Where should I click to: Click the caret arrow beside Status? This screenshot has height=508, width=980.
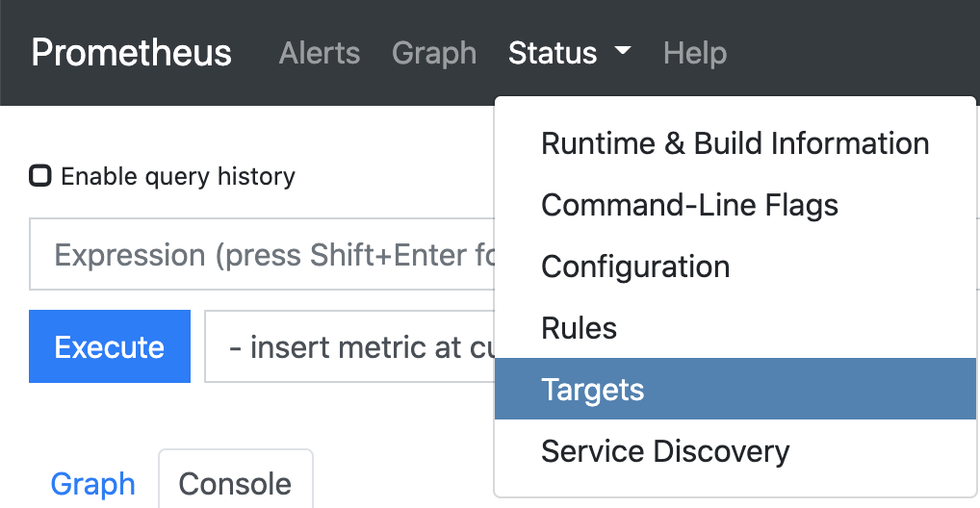coord(622,51)
